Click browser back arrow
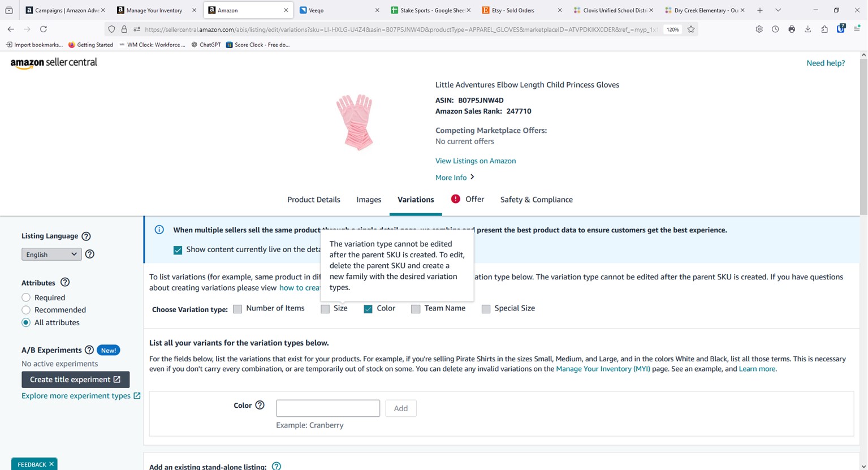 (11, 29)
